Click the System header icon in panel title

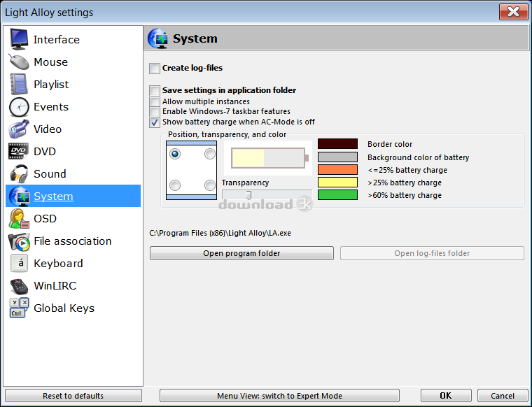point(157,38)
